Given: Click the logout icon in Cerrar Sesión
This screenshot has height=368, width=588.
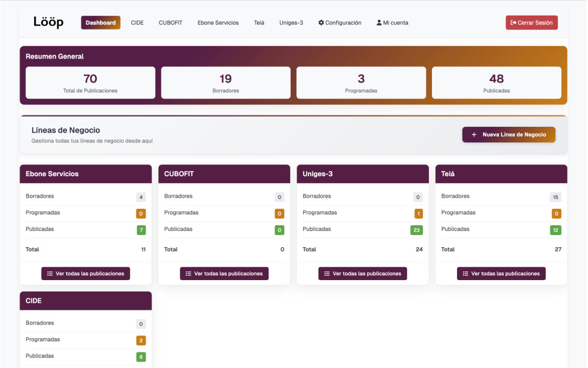Looking at the screenshot, I should pos(513,23).
